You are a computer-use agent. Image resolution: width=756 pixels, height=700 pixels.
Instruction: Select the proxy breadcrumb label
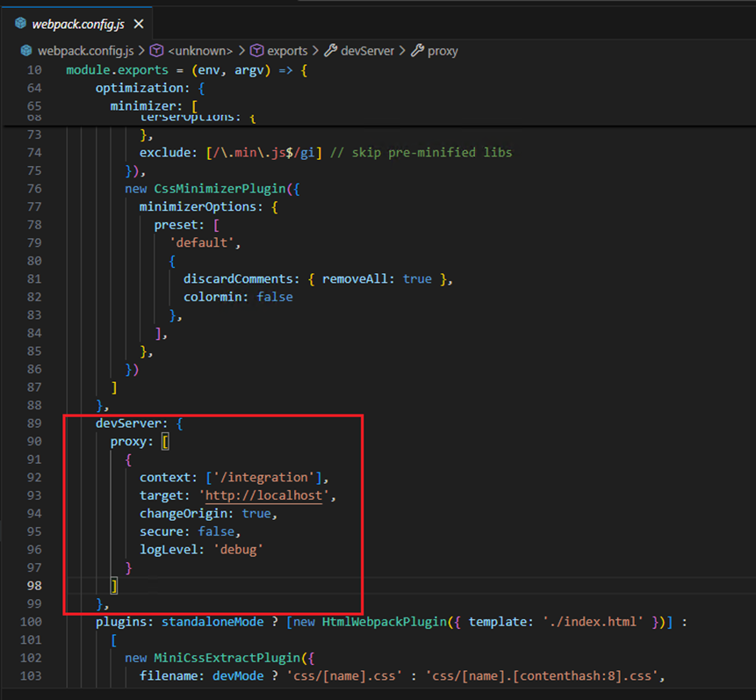coord(443,51)
